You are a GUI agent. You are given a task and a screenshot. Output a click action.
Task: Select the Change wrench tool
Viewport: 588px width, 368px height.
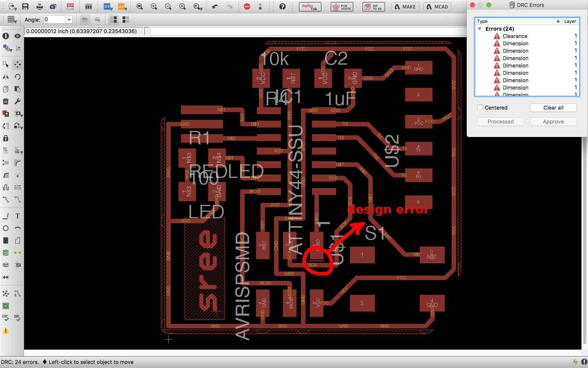pyautogui.click(x=18, y=101)
